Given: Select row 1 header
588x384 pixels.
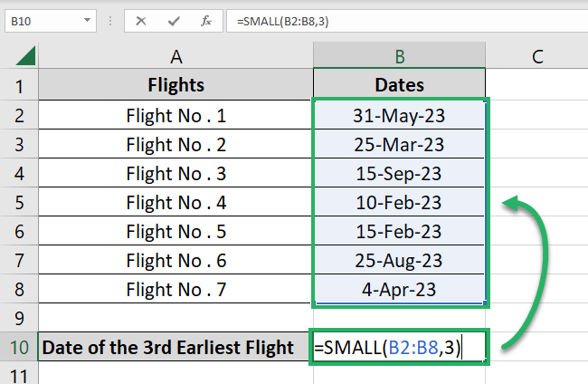Looking at the screenshot, I should coord(18,86).
